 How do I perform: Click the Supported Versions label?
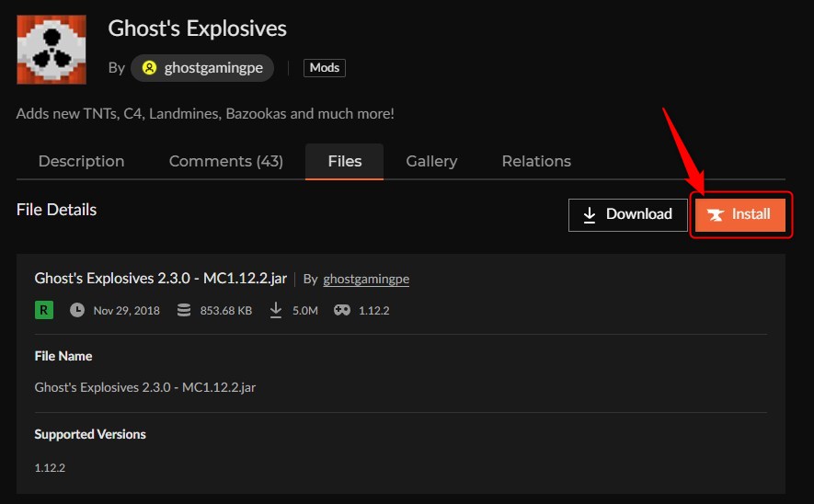click(90, 434)
